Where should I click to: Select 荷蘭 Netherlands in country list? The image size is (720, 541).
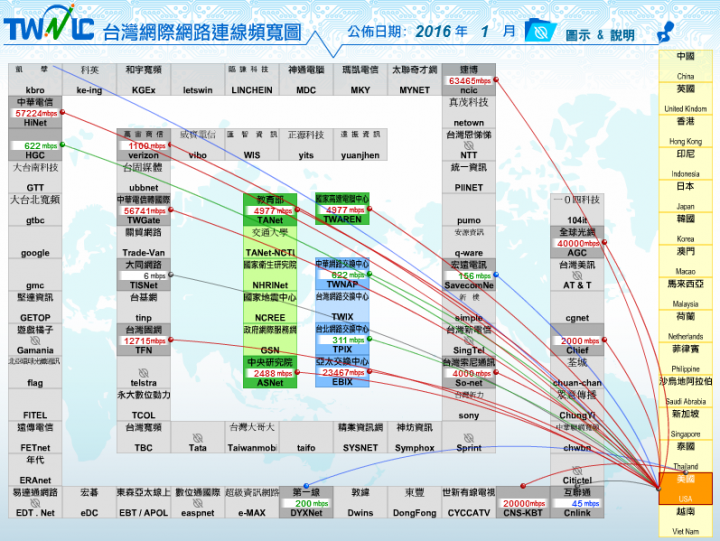point(685,327)
